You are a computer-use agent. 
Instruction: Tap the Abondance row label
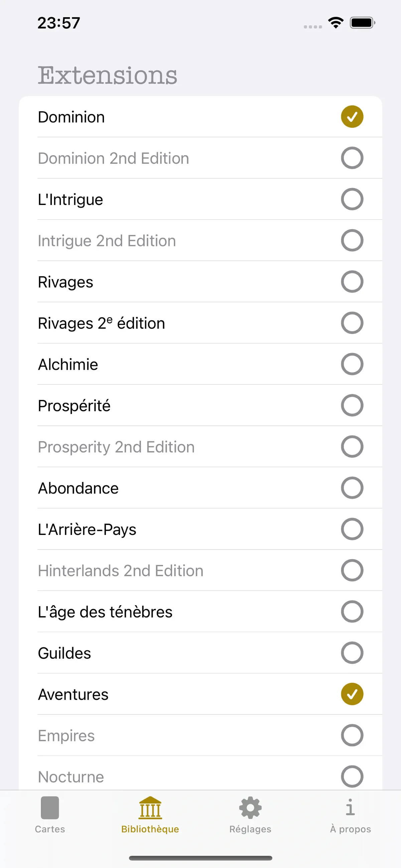point(79,488)
